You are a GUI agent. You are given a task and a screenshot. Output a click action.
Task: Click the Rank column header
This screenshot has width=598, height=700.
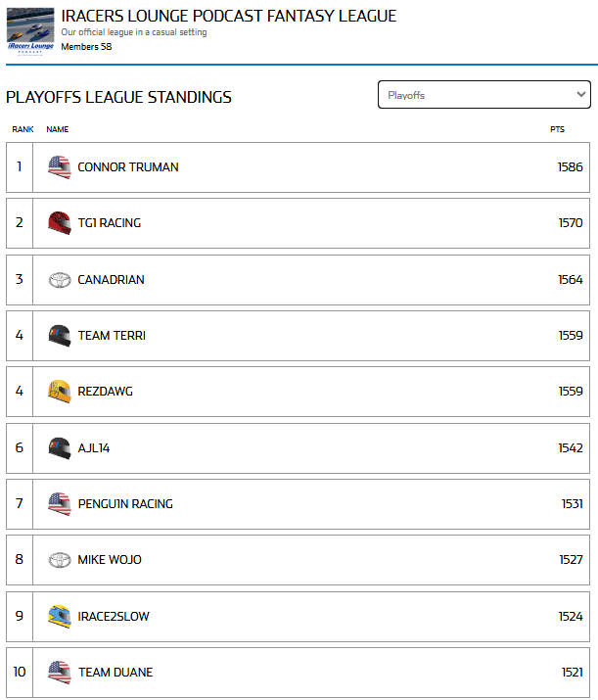[x=23, y=129]
